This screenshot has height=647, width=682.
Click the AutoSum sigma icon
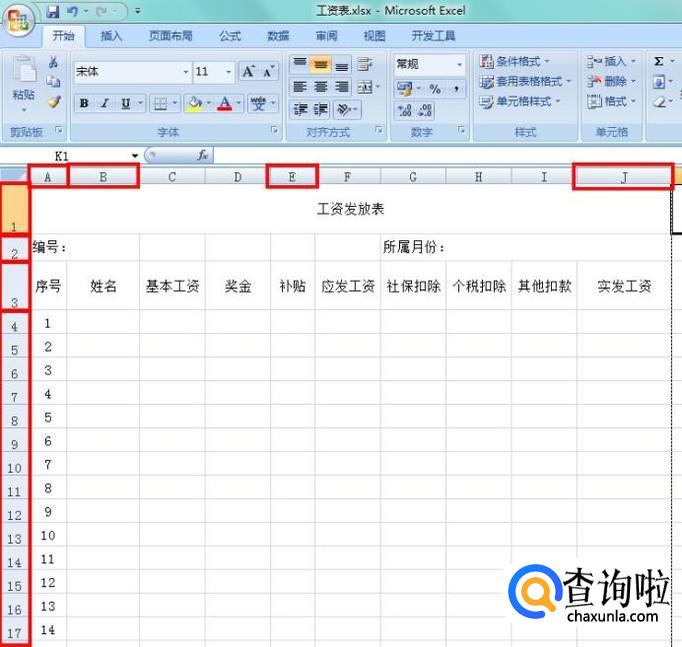pyautogui.click(x=659, y=61)
